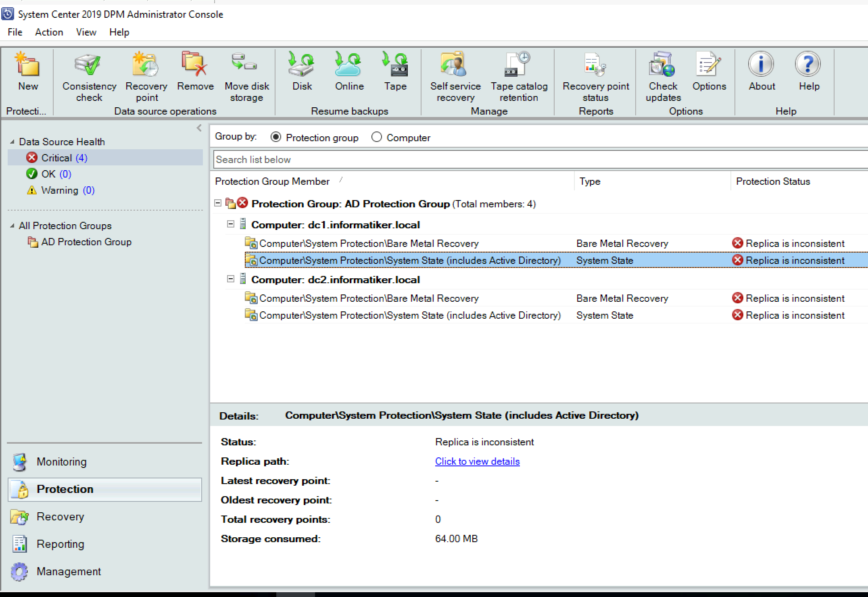The width and height of the screenshot is (868, 597).
Task: Select dc1 System State row
Action: click(556, 260)
